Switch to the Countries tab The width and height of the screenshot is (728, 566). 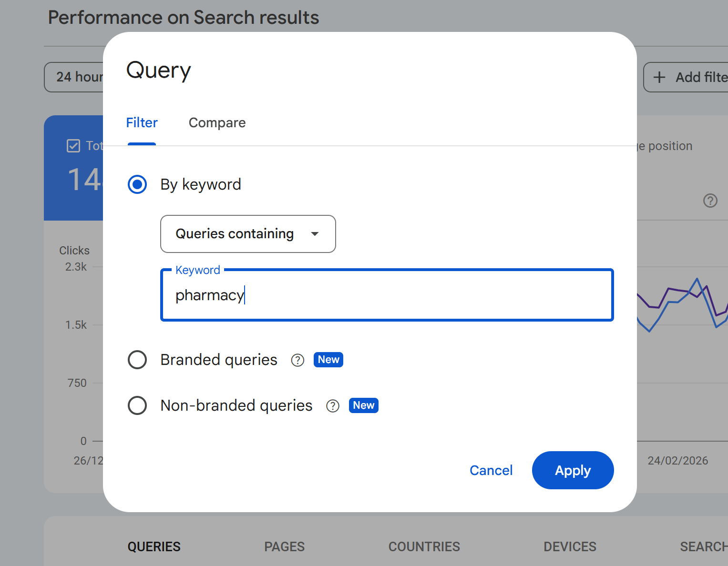click(424, 546)
